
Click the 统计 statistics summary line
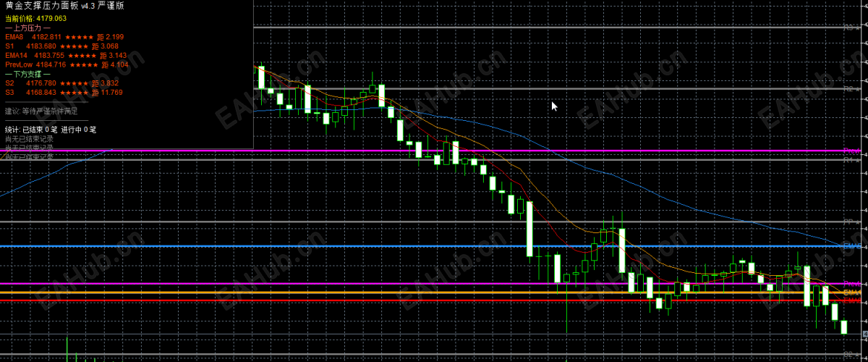click(x=51, y=130)
